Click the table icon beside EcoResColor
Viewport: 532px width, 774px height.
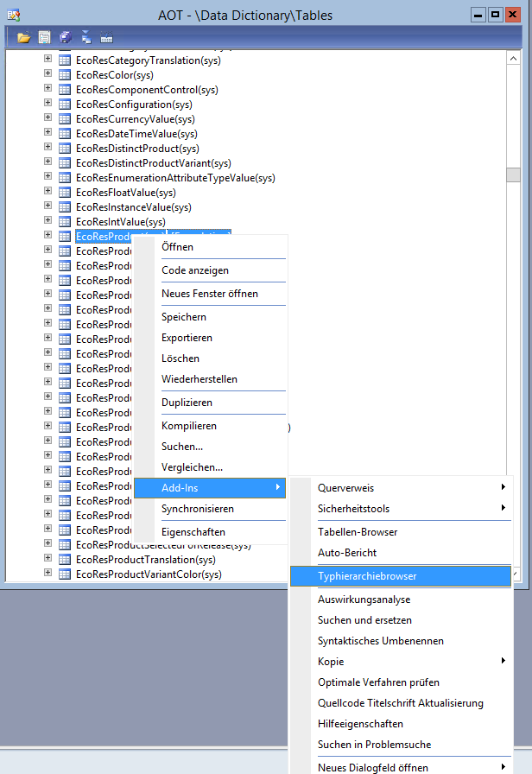pyautogui.click(x=65, y=75)
